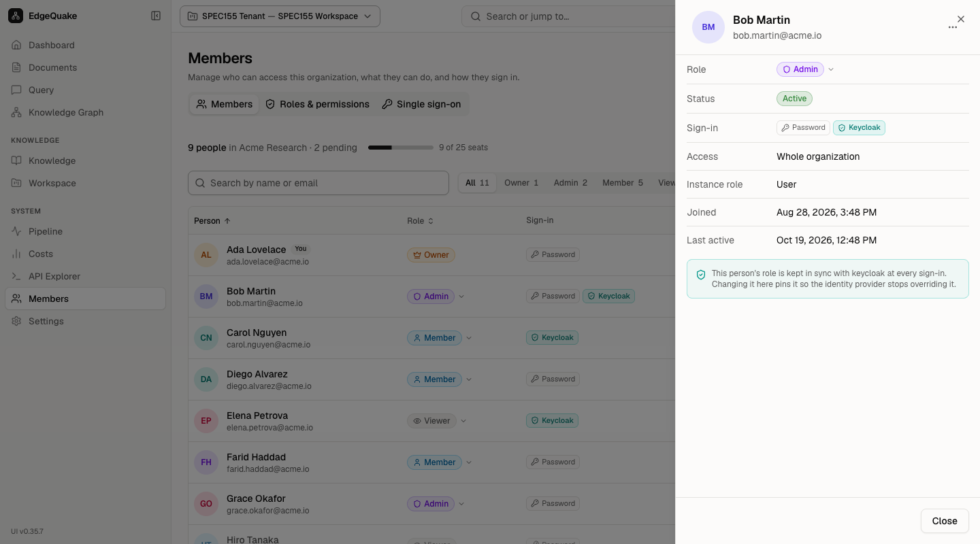This screenshot has width=980, height=544.
Task: Filter members by Member 5
Action: click(623, 183)
